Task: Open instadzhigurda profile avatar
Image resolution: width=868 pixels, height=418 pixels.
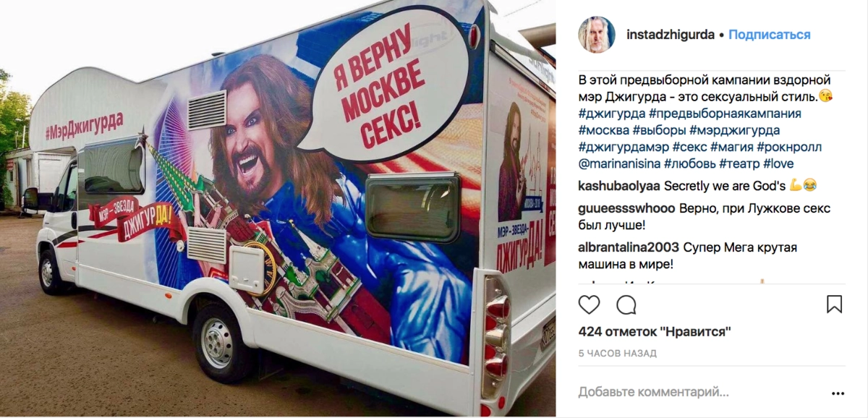Action: tap(597, 35)
